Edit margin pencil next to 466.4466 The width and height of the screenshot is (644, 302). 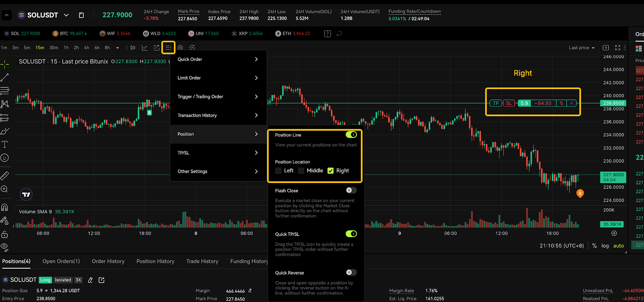tap(250, 290)
